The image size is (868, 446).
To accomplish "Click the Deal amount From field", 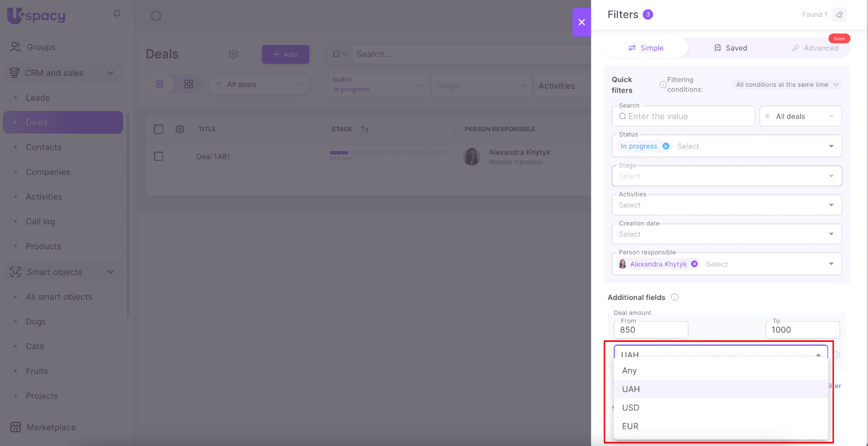I will (650, 329).
